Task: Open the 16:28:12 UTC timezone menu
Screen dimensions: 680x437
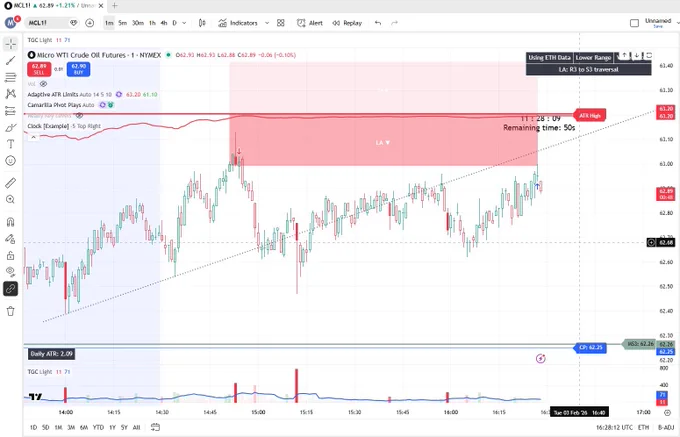Action: click(614, 427)
